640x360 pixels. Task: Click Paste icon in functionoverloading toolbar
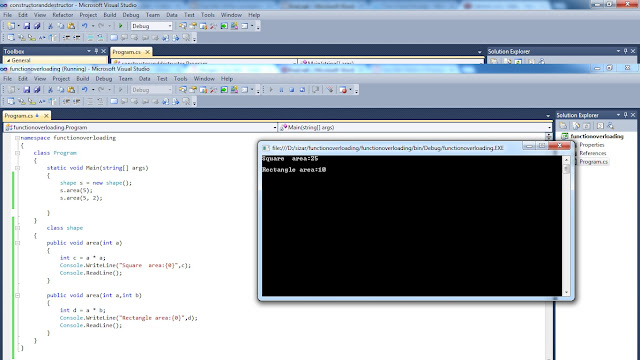71,90
